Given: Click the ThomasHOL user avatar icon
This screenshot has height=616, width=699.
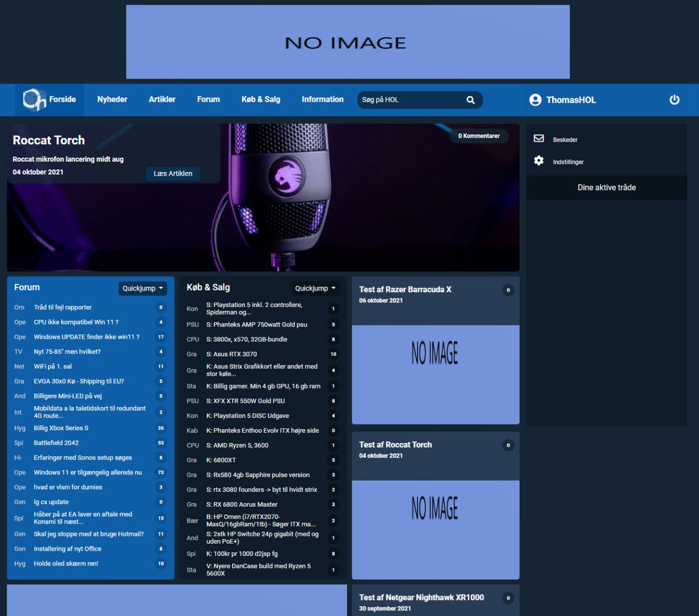Looking at the screenshot, I should 535,100.
